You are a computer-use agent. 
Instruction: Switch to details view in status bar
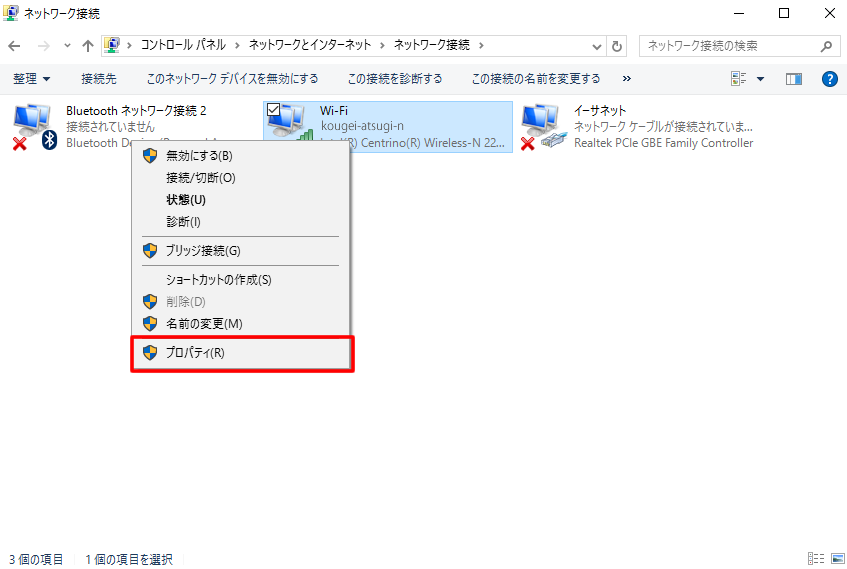coord(815,559)
